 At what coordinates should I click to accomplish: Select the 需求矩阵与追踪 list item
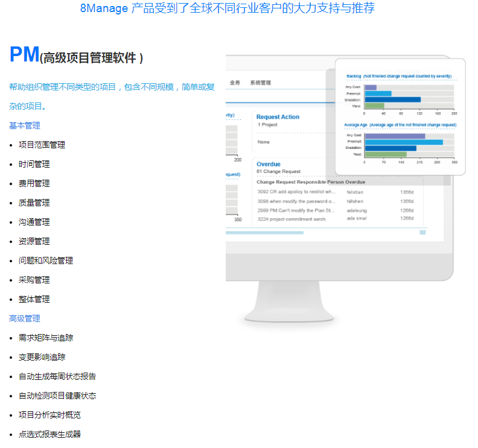tap(46, 338)
